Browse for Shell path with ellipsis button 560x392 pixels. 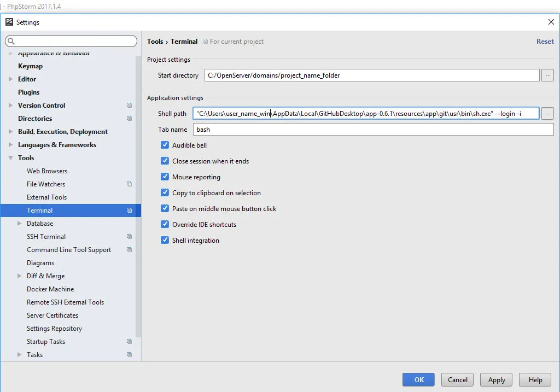[x=547, y=114]
